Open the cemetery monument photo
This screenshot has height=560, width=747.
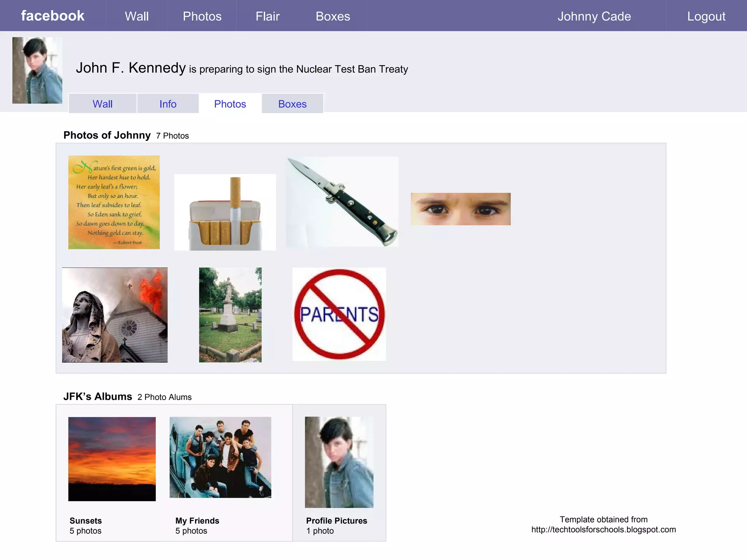pos(230,315)
